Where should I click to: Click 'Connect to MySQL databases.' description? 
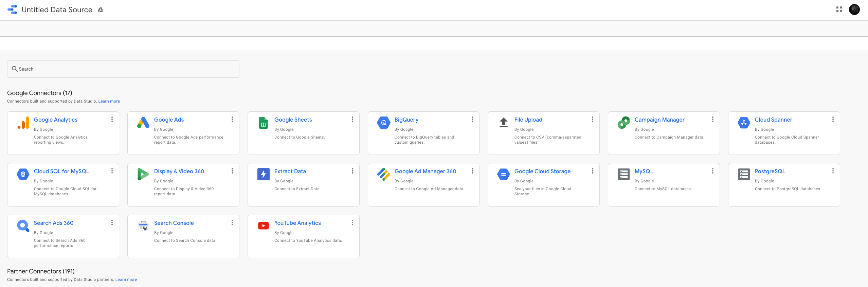tap(663, 189)
